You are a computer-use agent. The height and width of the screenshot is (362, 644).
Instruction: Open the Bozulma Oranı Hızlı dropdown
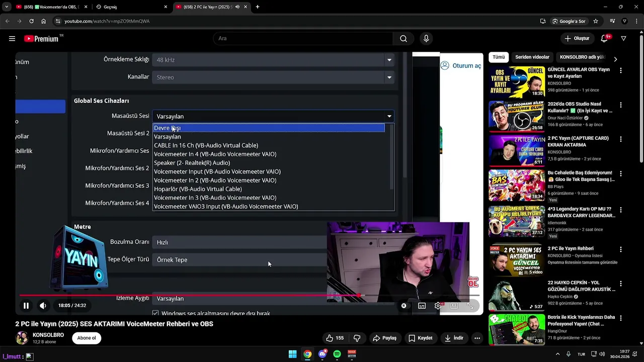[x=240, y=242]
